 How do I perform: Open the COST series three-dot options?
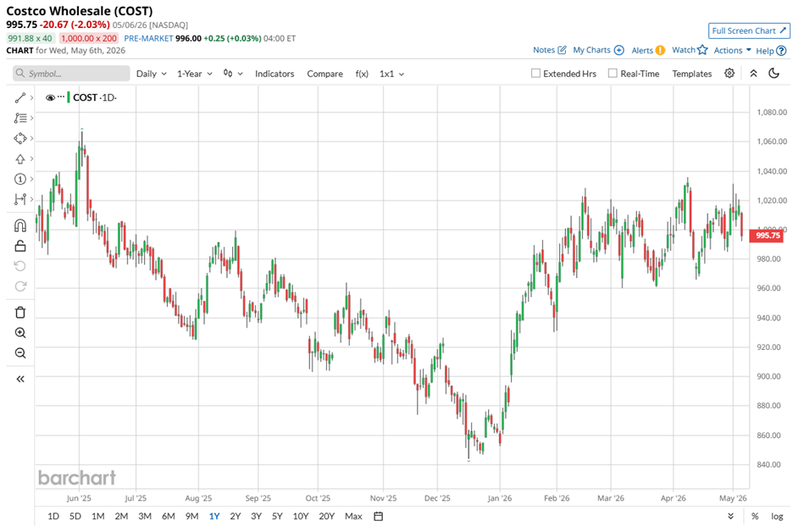click(61, 97)
